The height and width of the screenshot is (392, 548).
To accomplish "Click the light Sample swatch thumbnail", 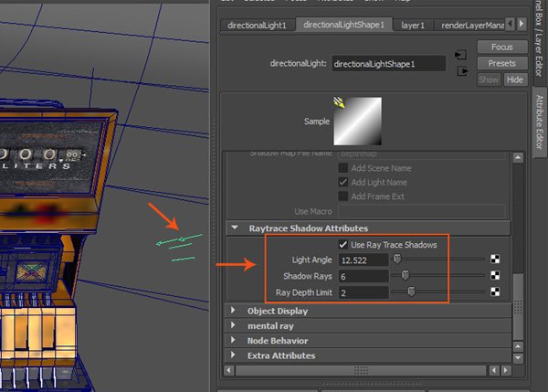I will pos(357,121).
